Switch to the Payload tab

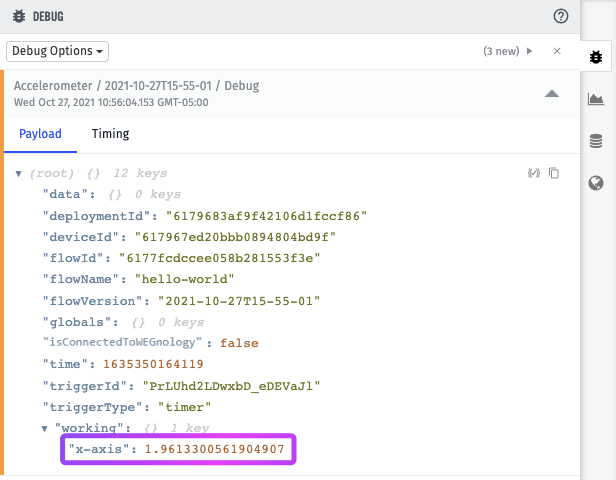40,134
